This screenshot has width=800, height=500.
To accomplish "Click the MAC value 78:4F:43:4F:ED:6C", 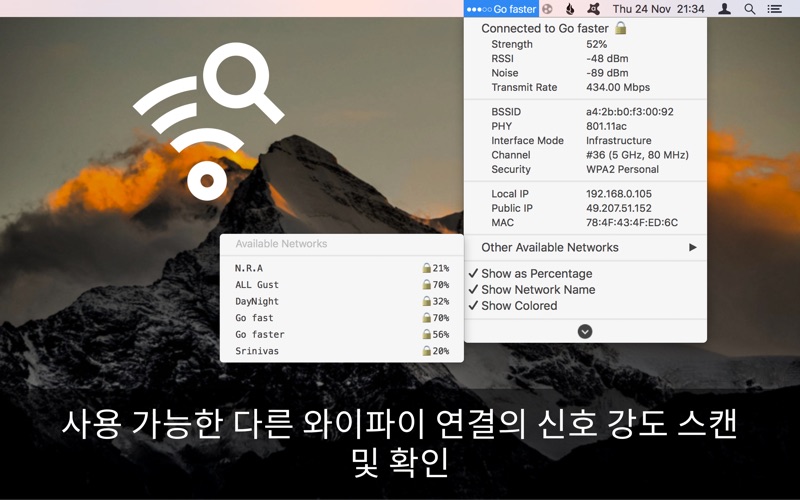I will click(632, 222).
